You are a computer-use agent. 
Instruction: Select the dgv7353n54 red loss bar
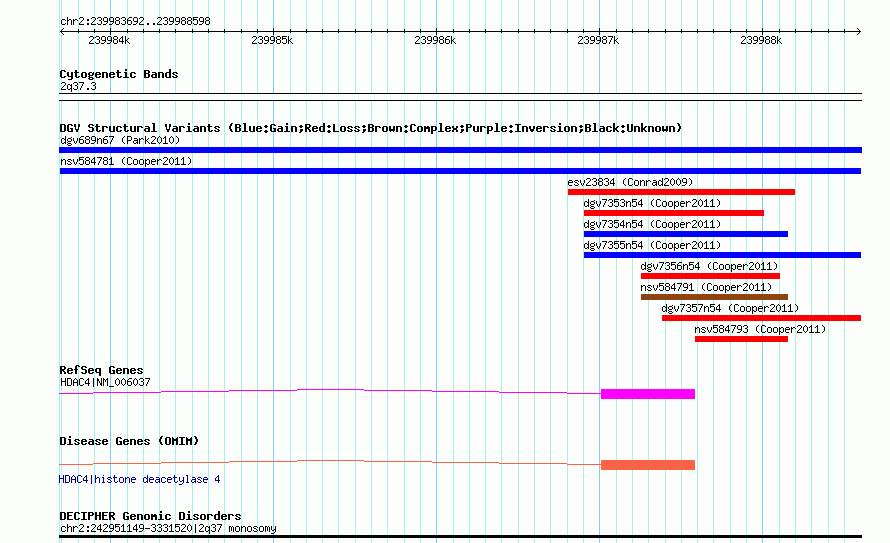pos(674,213)
